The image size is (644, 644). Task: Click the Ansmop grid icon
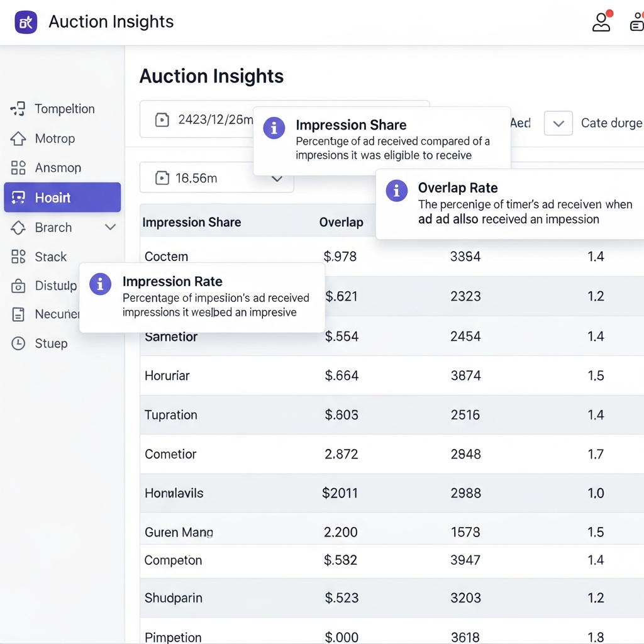click(18, 168)
